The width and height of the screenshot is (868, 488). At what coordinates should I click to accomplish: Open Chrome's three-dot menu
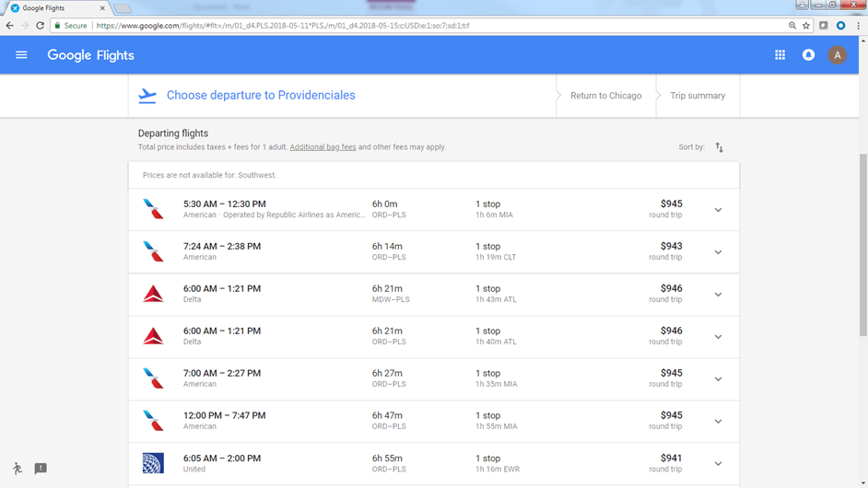[x=858, y=26]
